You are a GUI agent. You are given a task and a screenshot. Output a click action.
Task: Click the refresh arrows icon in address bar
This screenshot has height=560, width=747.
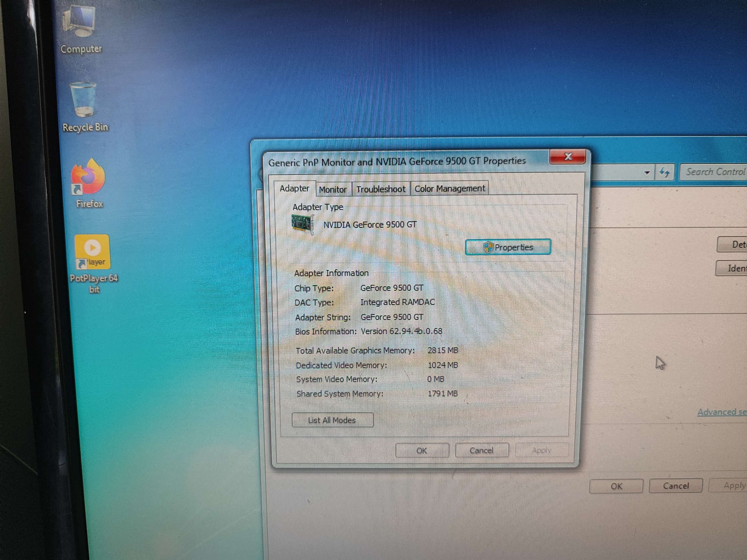(664, 173)
